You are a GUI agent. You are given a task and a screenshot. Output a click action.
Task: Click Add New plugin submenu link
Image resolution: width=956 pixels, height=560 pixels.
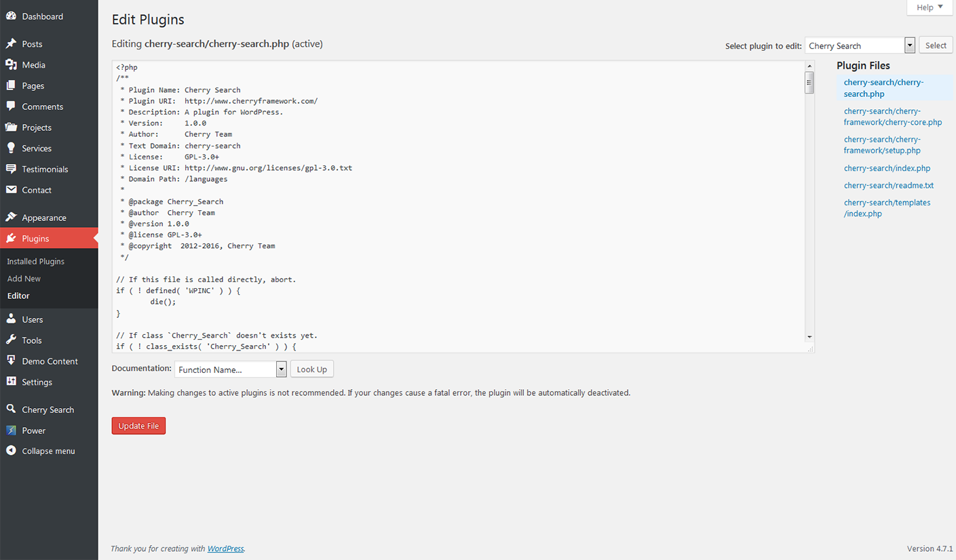point(24,279)
